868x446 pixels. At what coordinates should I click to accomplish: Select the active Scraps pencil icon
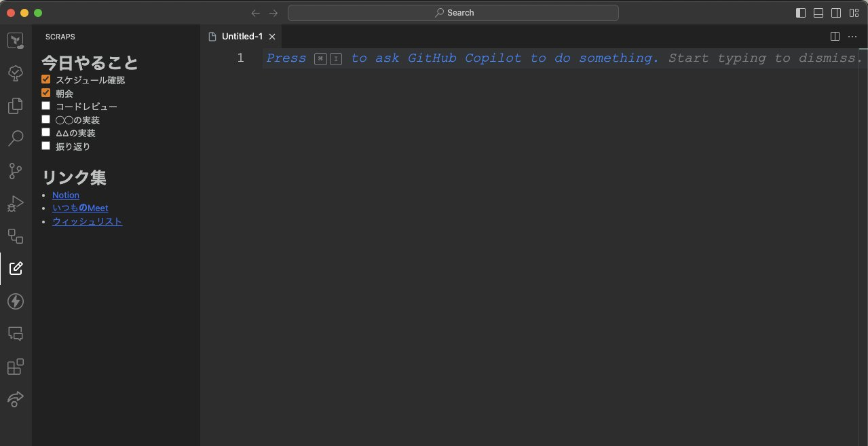point(15,267)
